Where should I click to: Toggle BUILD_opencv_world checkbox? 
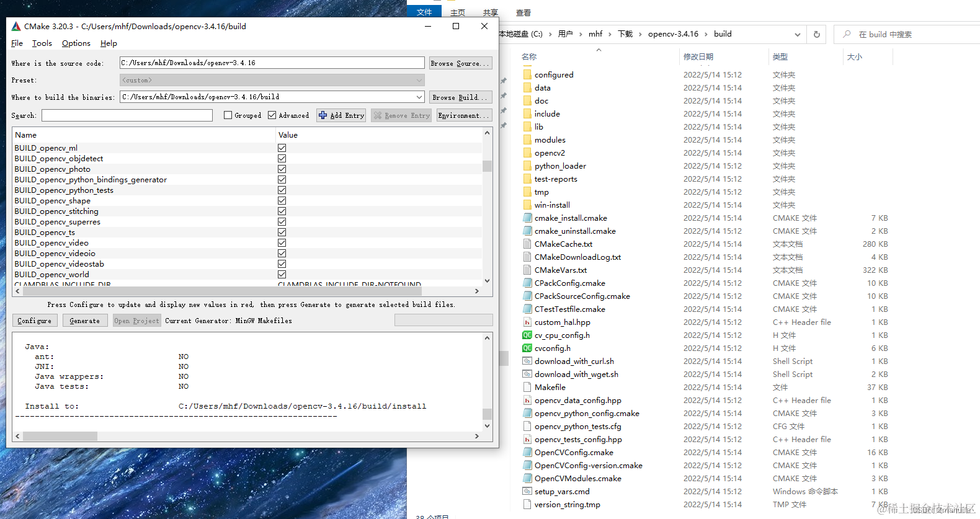click(x=282, y=274)
